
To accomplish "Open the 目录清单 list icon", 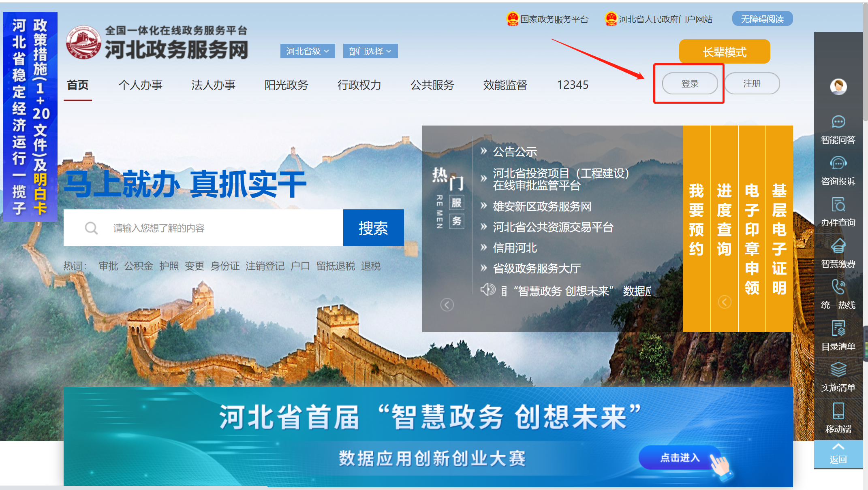I will point(838,328).
